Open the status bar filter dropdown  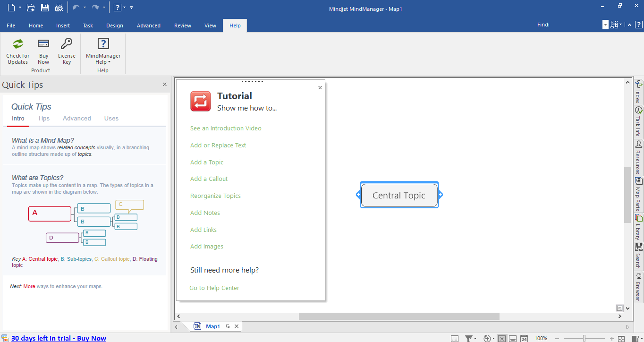[475, 339]
